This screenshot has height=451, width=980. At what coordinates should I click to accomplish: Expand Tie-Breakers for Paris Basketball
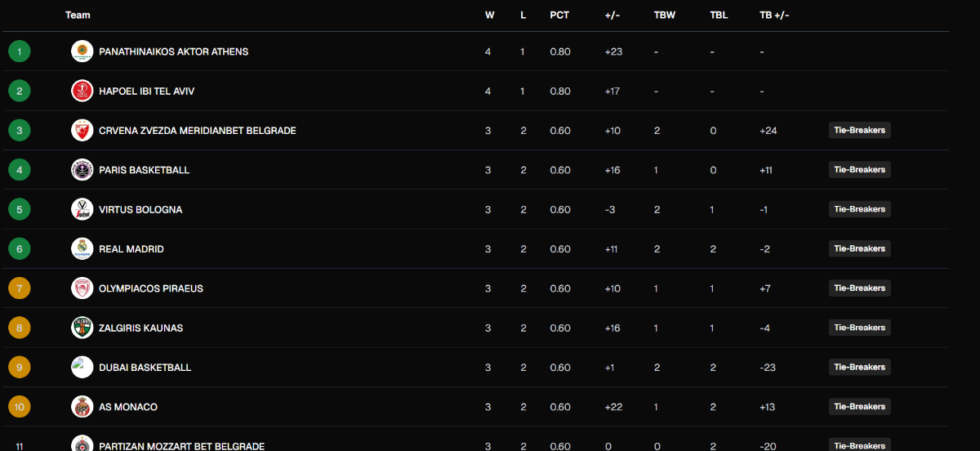pos(859,170)
